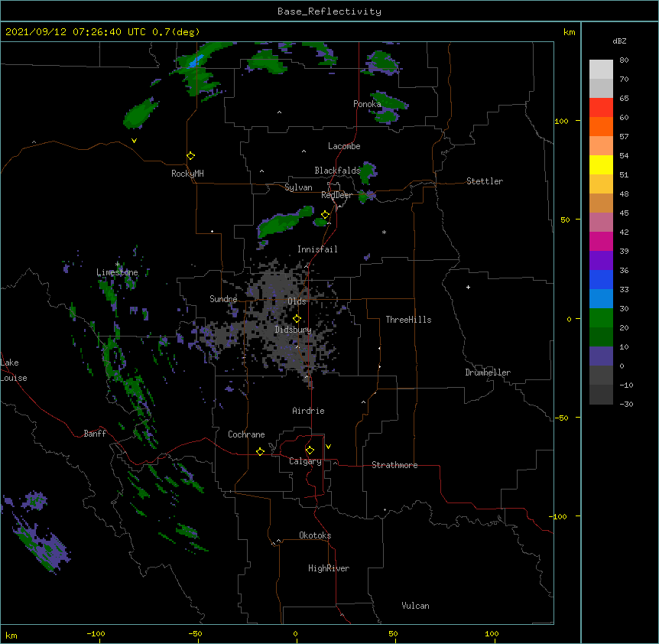Select the 100 tick on the right axis

(561, 121)
